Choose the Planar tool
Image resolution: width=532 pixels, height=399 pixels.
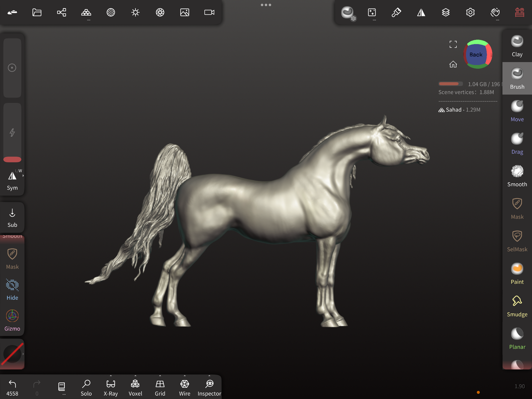(517, 339)
